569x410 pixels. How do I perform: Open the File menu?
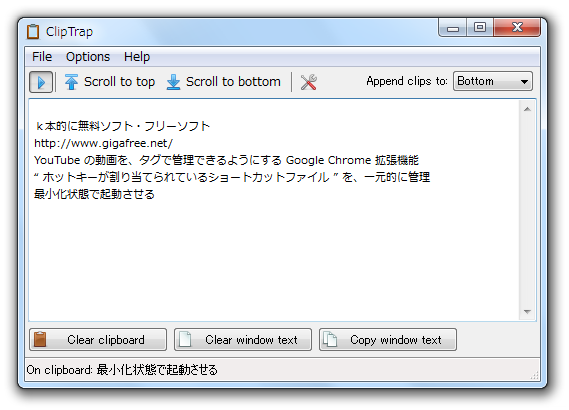[x=42, y=57]
